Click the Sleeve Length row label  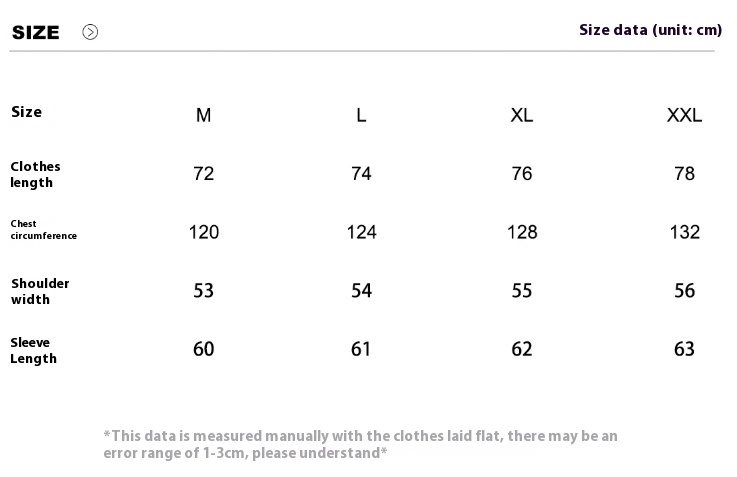33,351
